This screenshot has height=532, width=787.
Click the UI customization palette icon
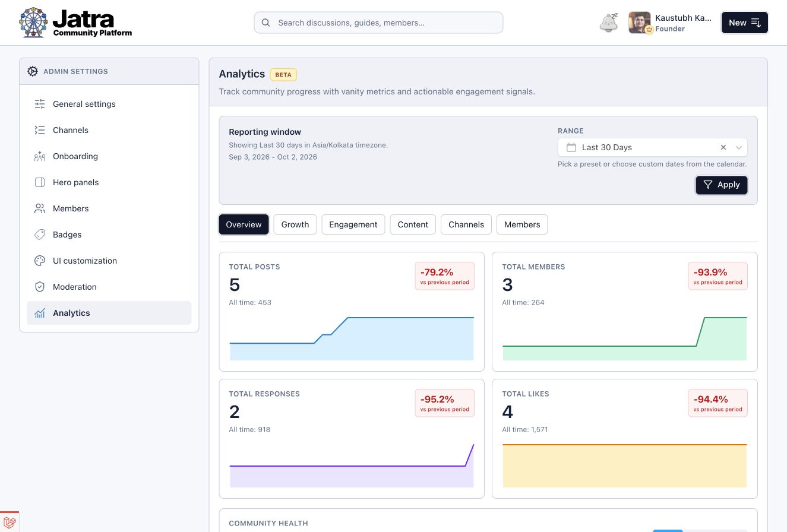pos(40,261)
